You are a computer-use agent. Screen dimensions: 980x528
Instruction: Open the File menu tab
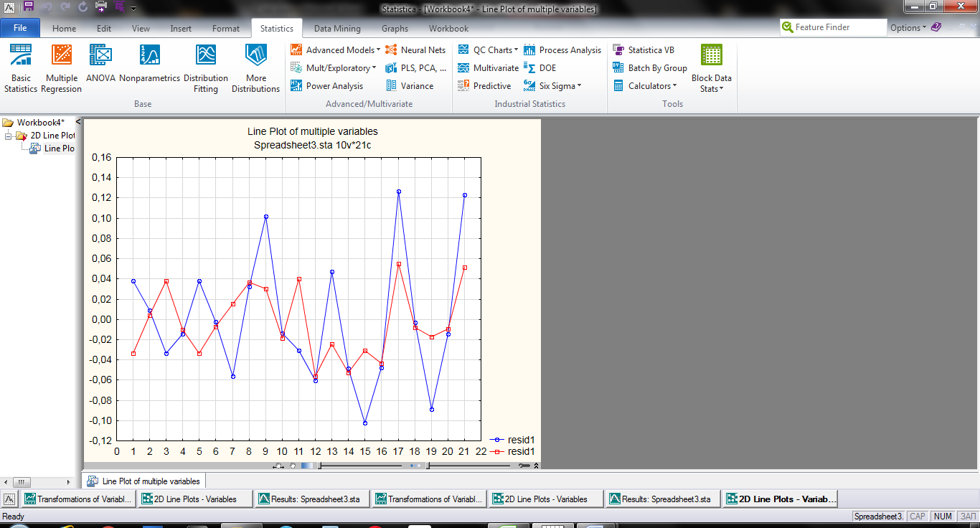pos(20,28)
